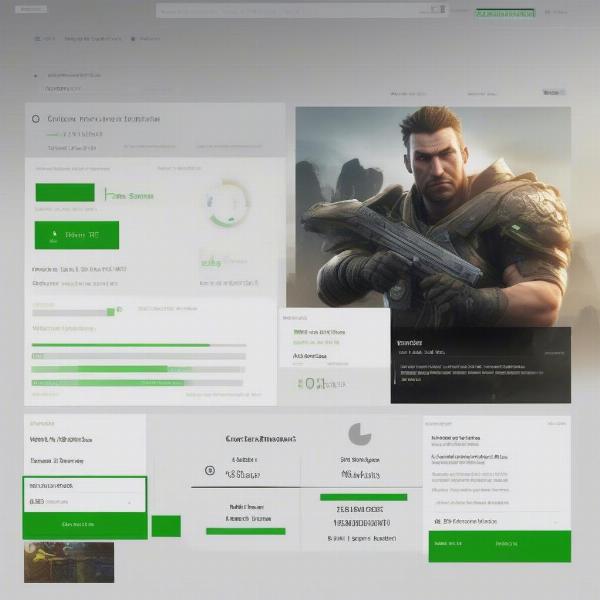Click the dark description panel under the soldier image
The image size is (600, 600).
point(481,365)
